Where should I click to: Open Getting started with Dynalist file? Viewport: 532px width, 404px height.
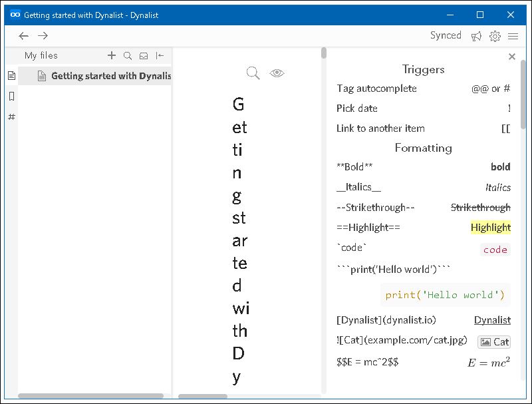pos(94,76)
